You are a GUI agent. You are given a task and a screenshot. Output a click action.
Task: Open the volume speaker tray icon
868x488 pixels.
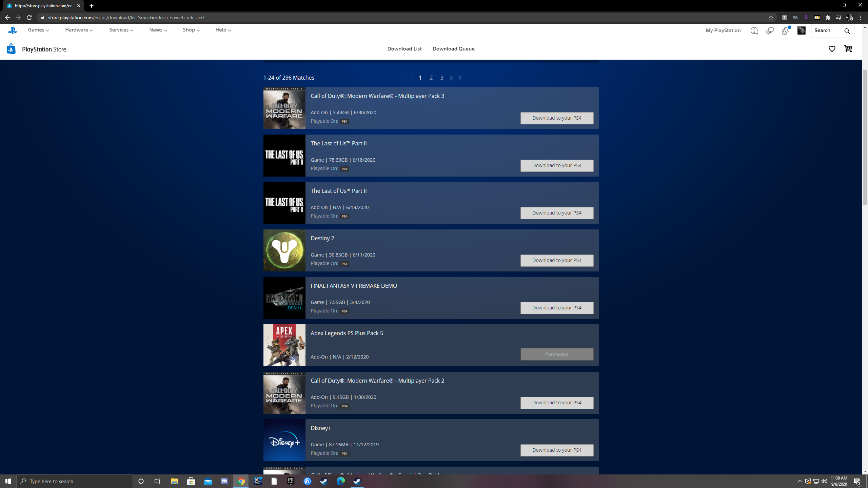824,481
